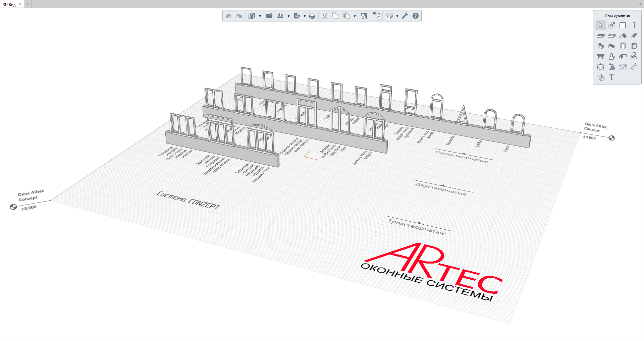Expand the dropdown next to the stacked cards icon

(x=397, y=16)
